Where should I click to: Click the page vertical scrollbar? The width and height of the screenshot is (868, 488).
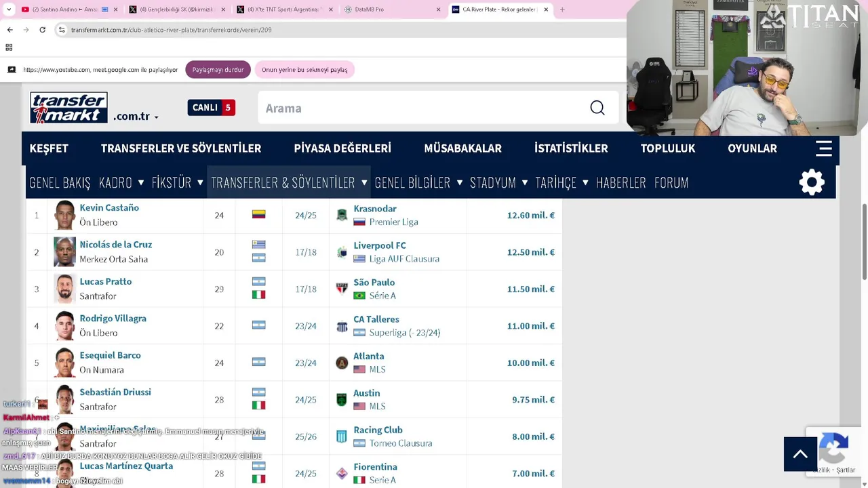tap(865, 241)
